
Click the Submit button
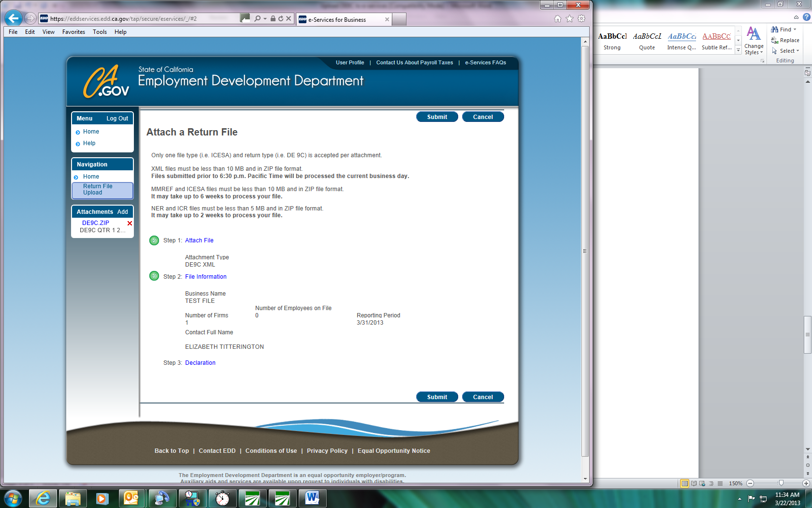point(437,117)
